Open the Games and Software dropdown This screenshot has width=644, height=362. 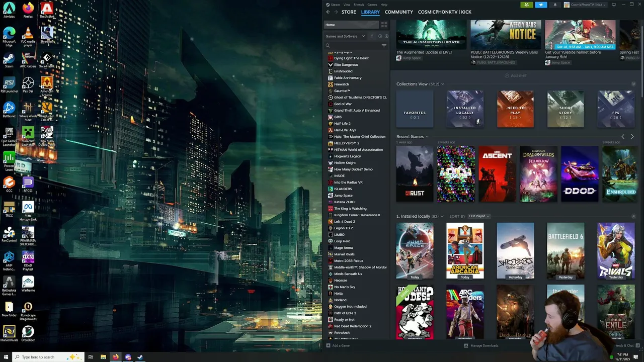345,36
